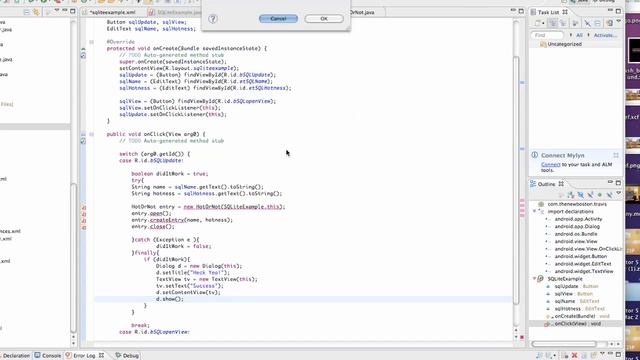Select the Uncategorized folder in Task List
This screenshot has height=360, width=640.
[x=560, y=44]
